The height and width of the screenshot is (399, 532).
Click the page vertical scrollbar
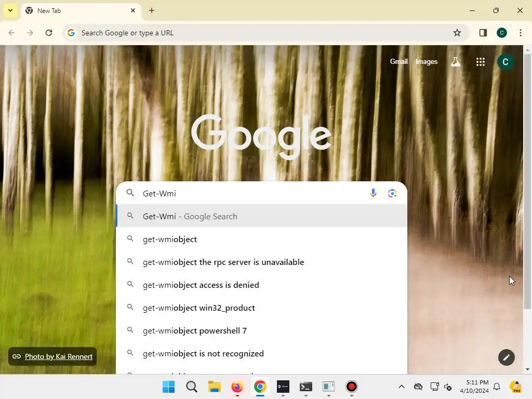click(527, 181)
